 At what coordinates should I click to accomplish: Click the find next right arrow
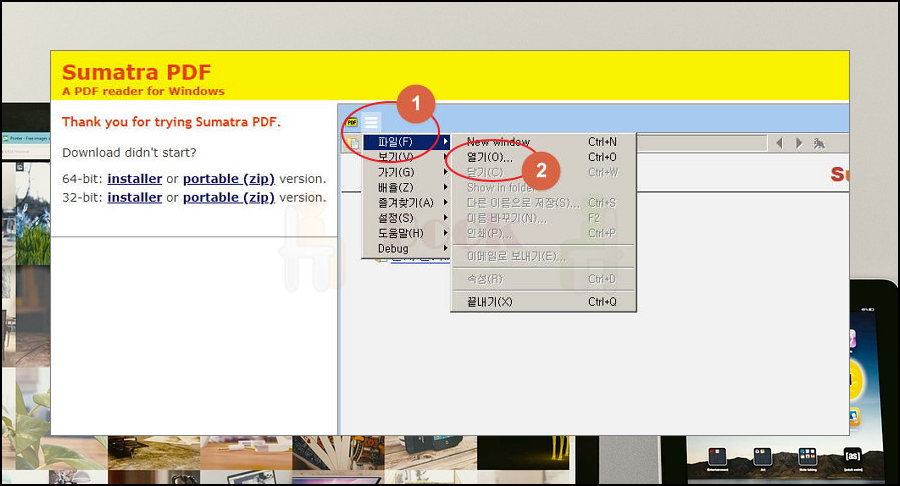pyautogui.click(x=799, y=143)
